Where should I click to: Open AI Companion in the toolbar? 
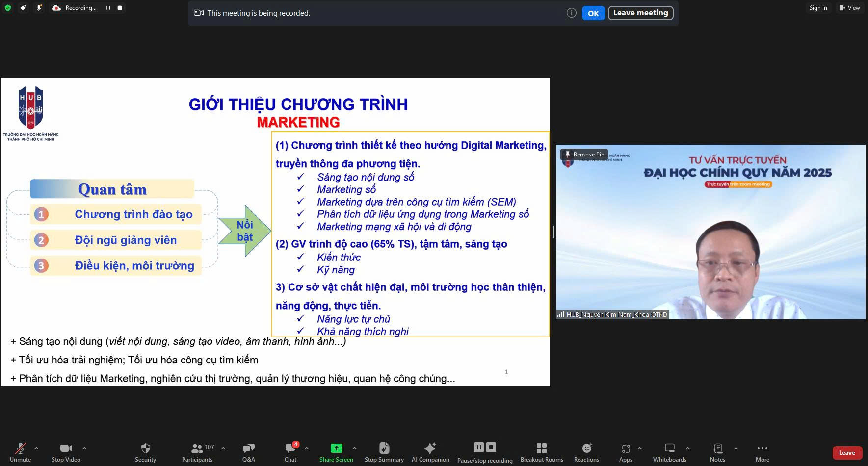click(x=430, y=452)
